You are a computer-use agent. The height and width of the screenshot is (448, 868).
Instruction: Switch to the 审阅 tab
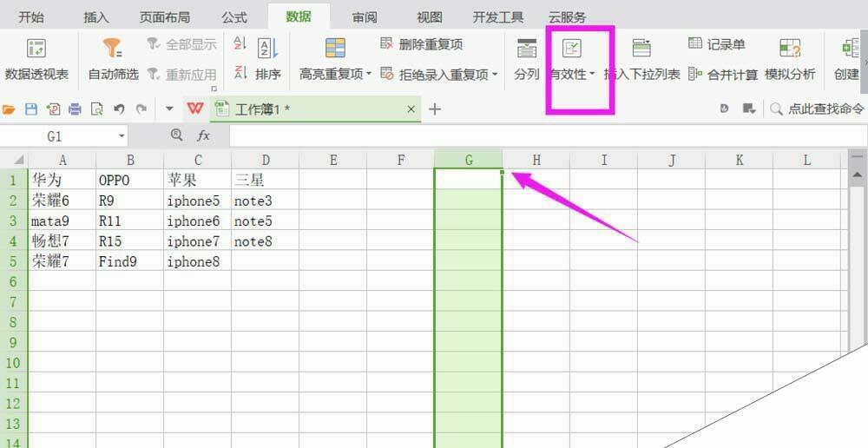pos(365,17)
